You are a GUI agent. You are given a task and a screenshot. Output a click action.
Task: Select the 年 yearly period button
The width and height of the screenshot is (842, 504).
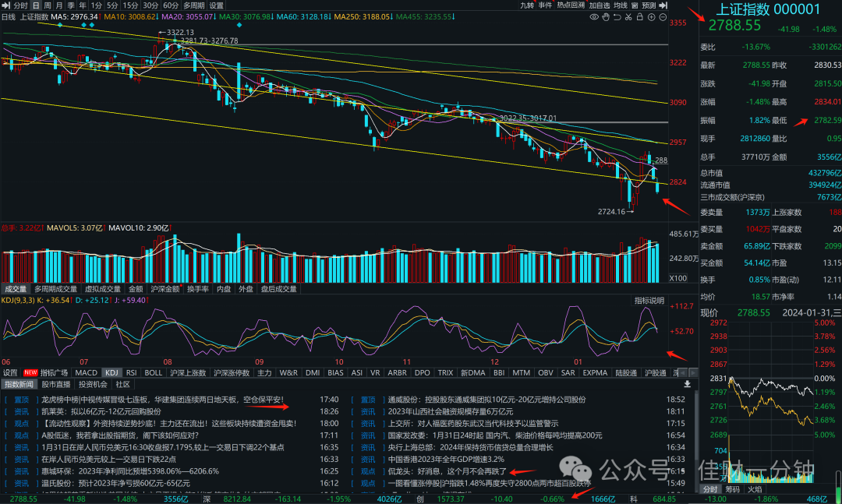coord(83,5)
